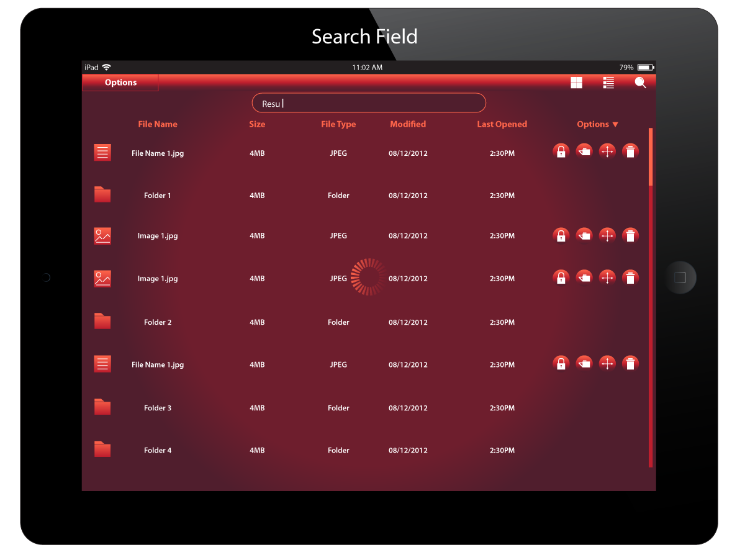
Task: Sort by File Type column header
Action: 338,124
